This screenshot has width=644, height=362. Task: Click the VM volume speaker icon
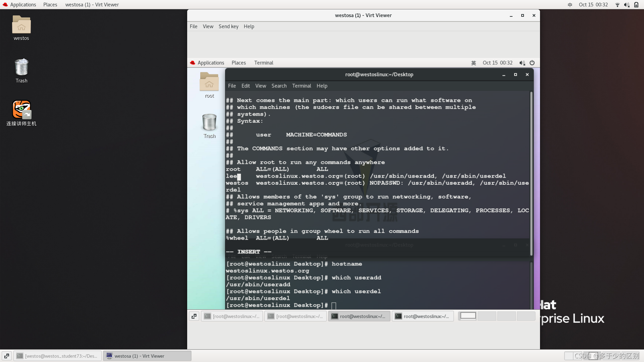click(522, 63)
